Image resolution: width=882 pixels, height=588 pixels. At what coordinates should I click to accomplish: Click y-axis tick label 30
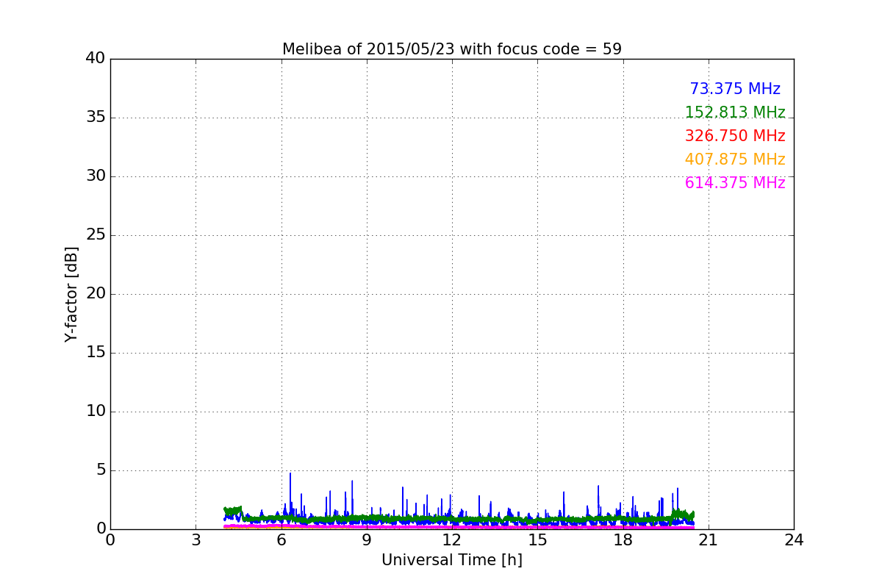coord(96,176)
